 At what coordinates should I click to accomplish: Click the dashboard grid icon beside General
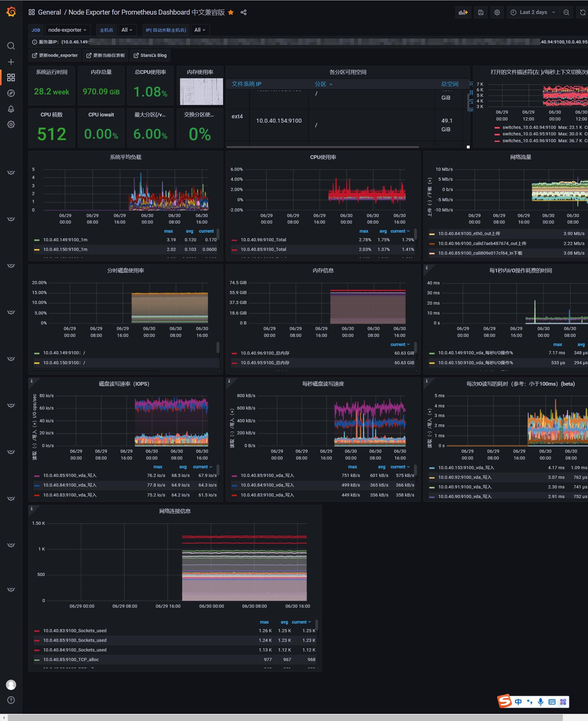click(x=31, y=12)
